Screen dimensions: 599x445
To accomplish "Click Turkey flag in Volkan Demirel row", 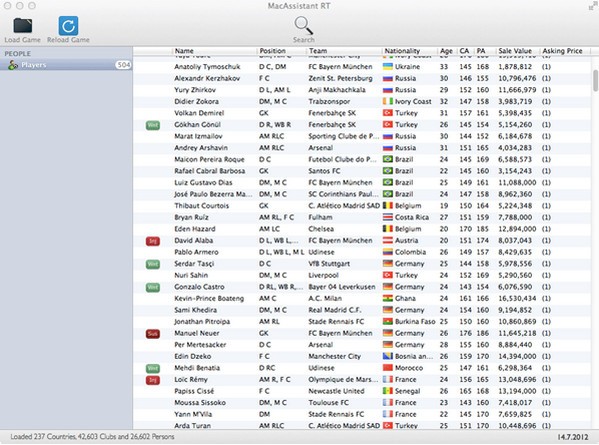I will pos(388,113).
